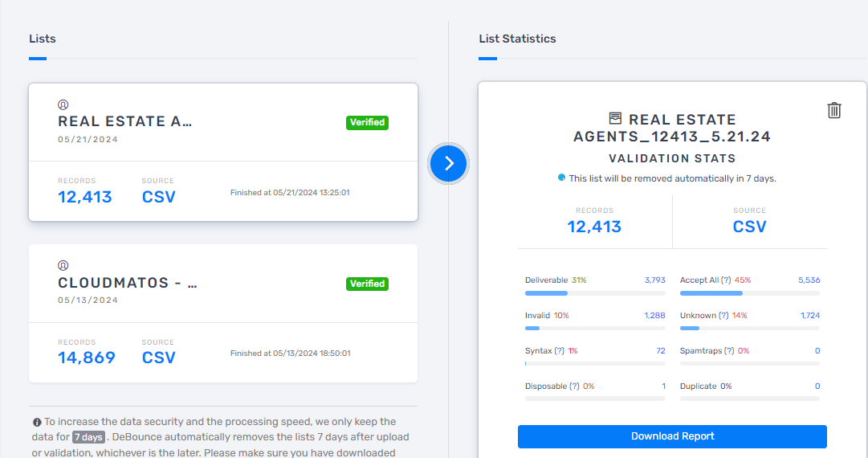Click the Deliverable progress bar
The height and width of the screenshot is (458, 868).
coord(595,293)
